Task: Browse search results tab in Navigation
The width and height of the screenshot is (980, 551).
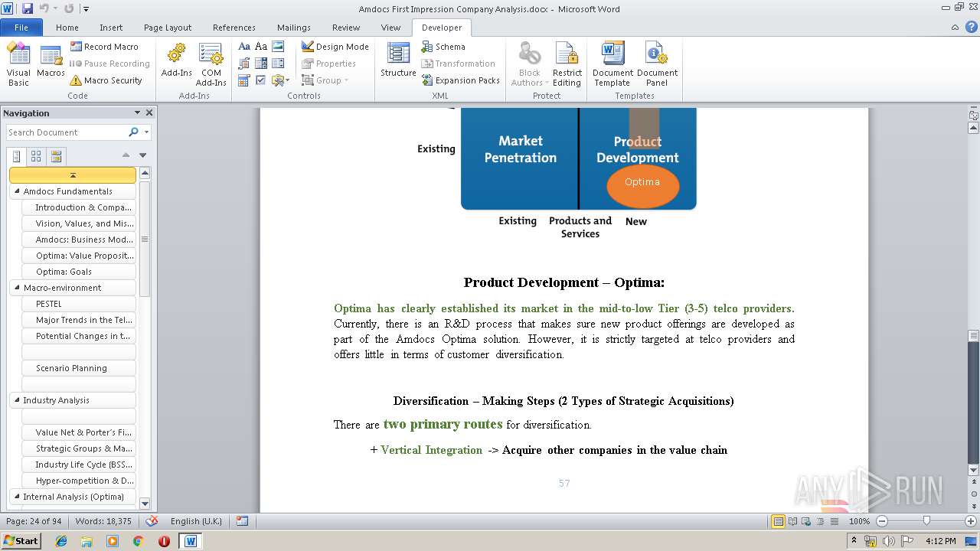Action: point(56,156)
